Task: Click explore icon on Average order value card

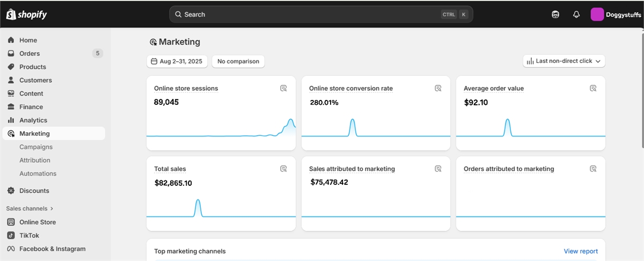Action: pos(593,88)
